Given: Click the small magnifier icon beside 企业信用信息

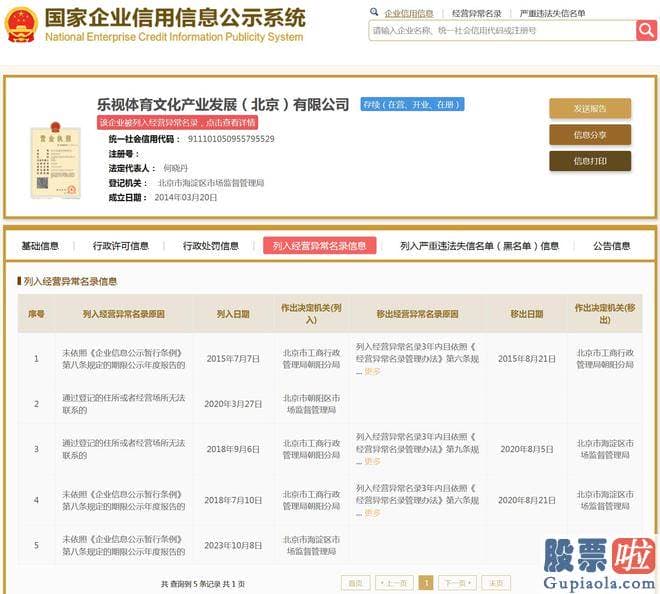Looking at the screenshot, I should click(x=374, y=12).
